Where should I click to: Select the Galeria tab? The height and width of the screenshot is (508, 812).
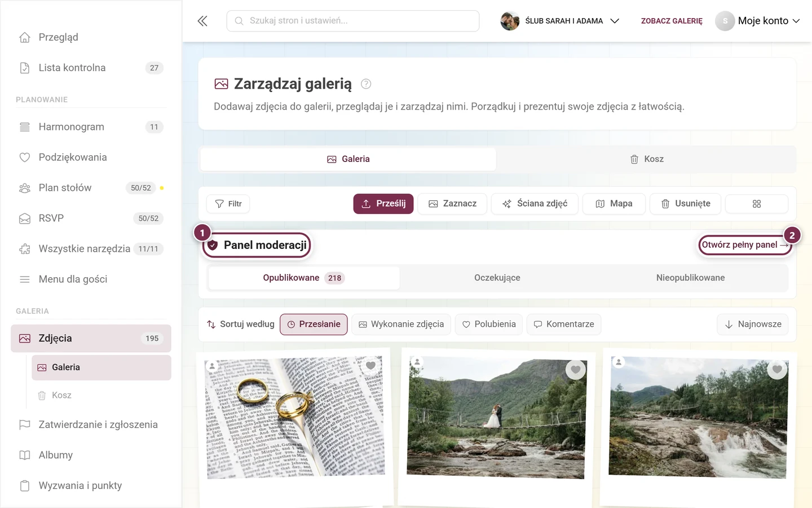(x=348, y=159)
